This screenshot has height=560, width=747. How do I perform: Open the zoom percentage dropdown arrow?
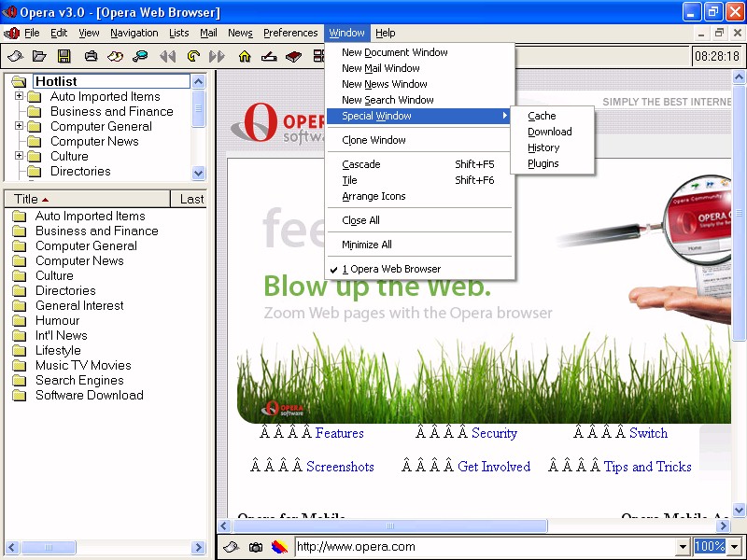[735, 547]
